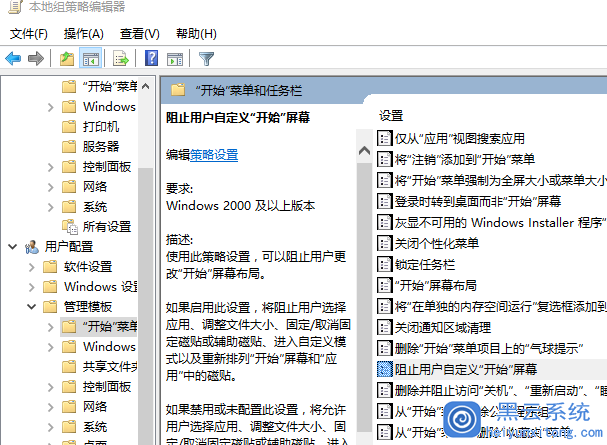Click policy icon for 登录时转到桌面而非"开始"屏幕
This screenshot has width=607, height=445.
tap(384, 201)
